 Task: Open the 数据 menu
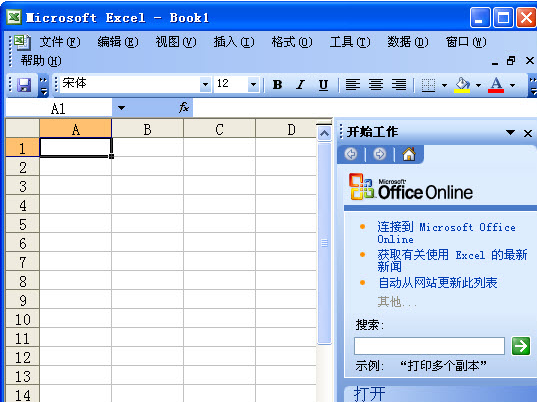click(408, 42)
